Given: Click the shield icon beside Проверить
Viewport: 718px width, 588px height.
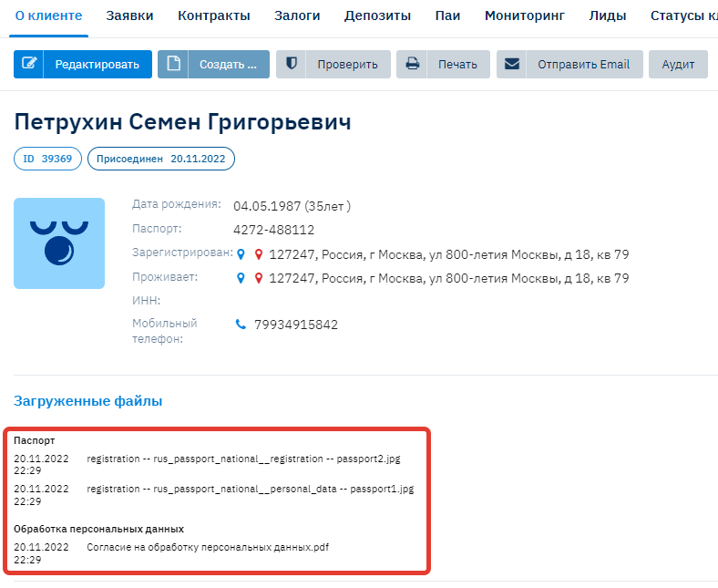Looking at the screenshot, I should [291, 64].
